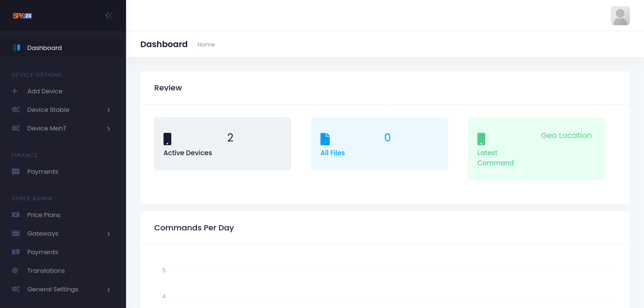Open the All Files link
The image size is (644, 308).
click(332, 153)
